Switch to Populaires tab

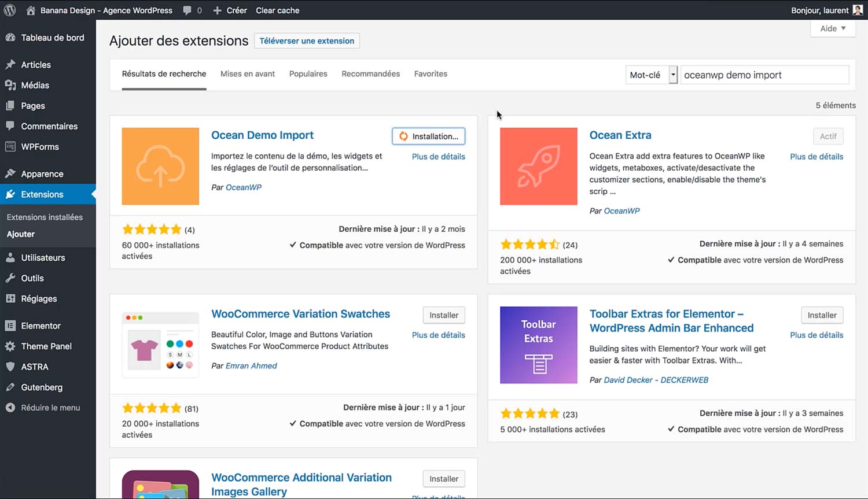308,74
